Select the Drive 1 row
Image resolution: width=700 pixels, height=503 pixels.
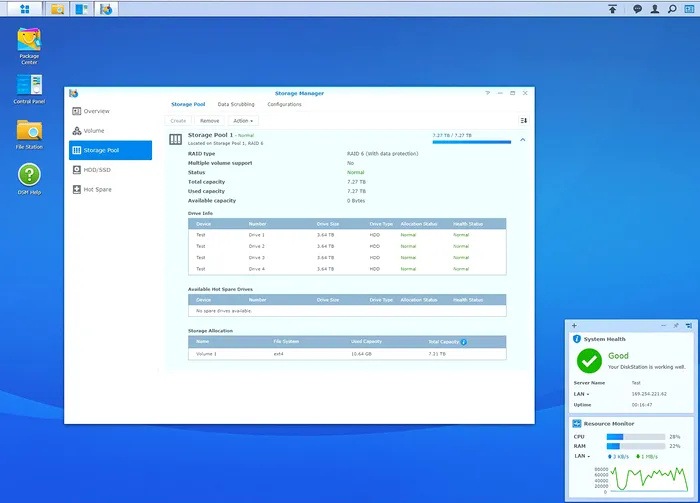(347, 235)
